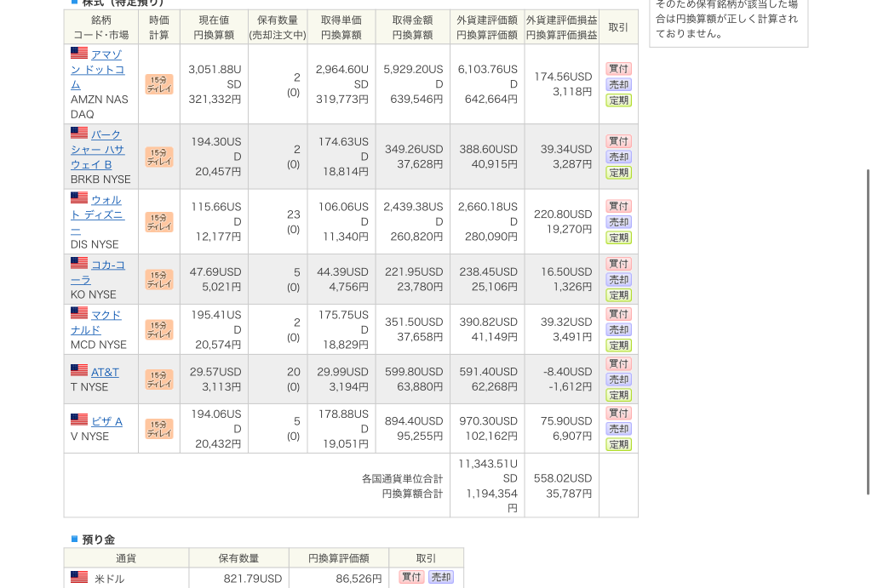Click the US flag icon beside AT&T
Image resolution: width=872 pixels, height=588 pixels.
click(x=79, y=370)
